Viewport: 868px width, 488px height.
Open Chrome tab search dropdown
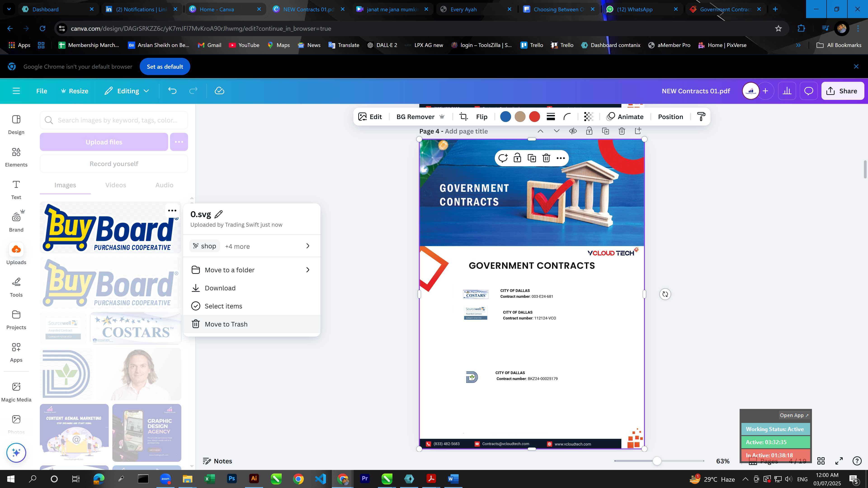(x=9, y=9)
